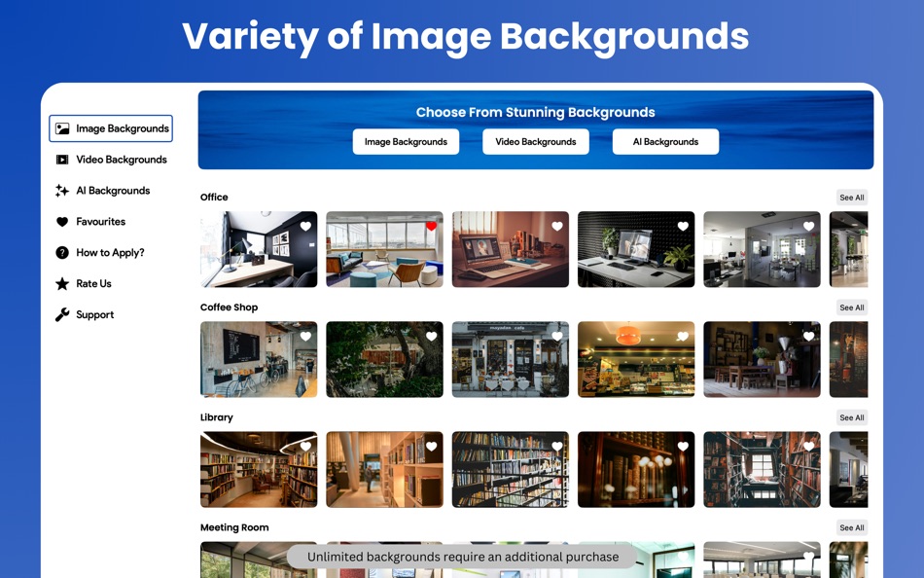Select the dark-wall office desk thumbnail

point(259,249)
